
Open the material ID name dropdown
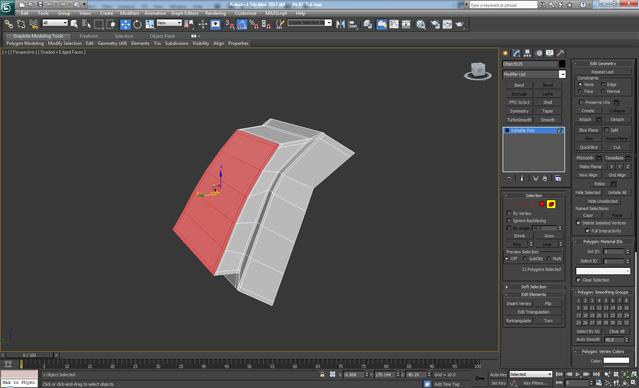point(603,271)
